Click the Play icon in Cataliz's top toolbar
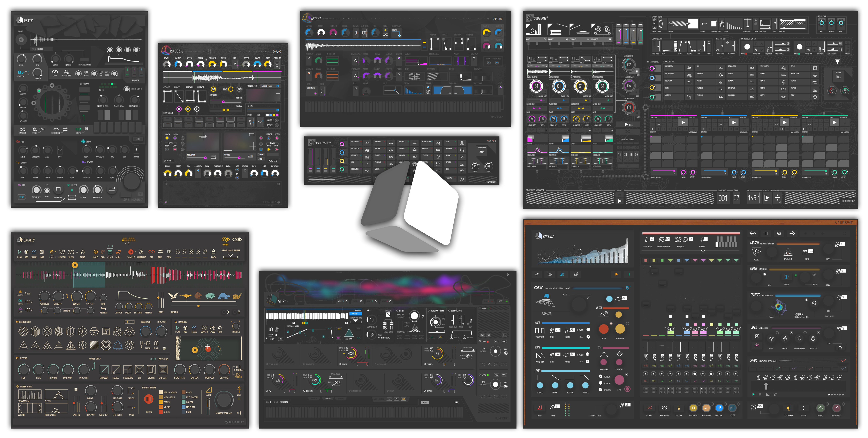Viewport: 868px width, 438px height. point(20,252)
